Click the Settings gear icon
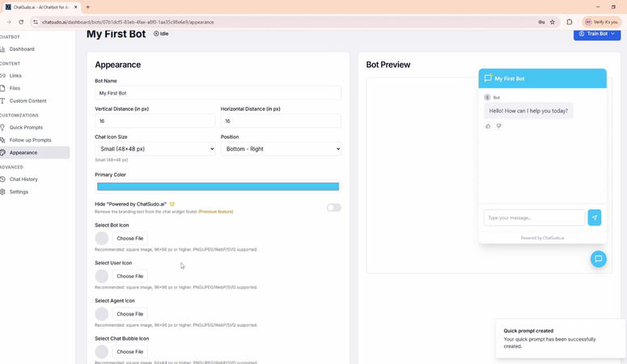The height and width of the screenshot is (364, 627). [x=2, y=192]
